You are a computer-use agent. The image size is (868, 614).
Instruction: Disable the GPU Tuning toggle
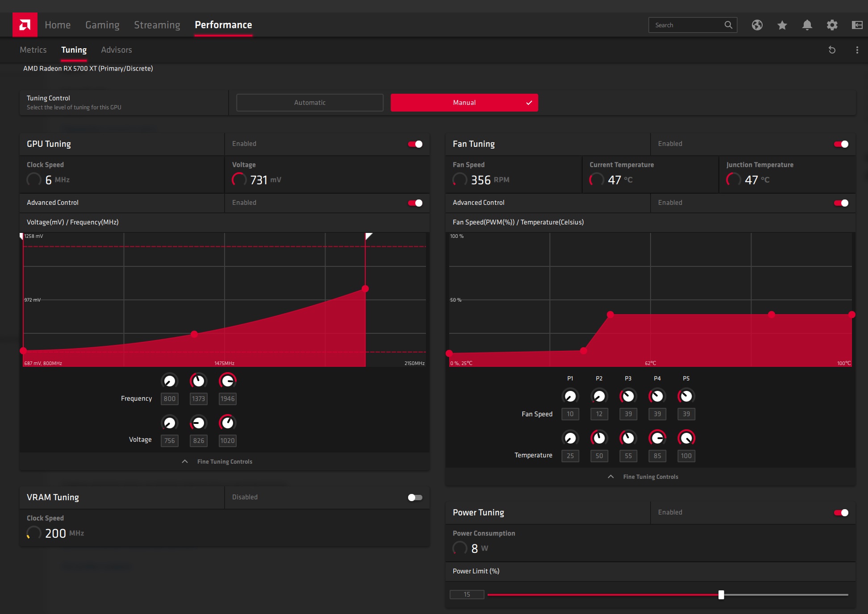coord(415,144)
